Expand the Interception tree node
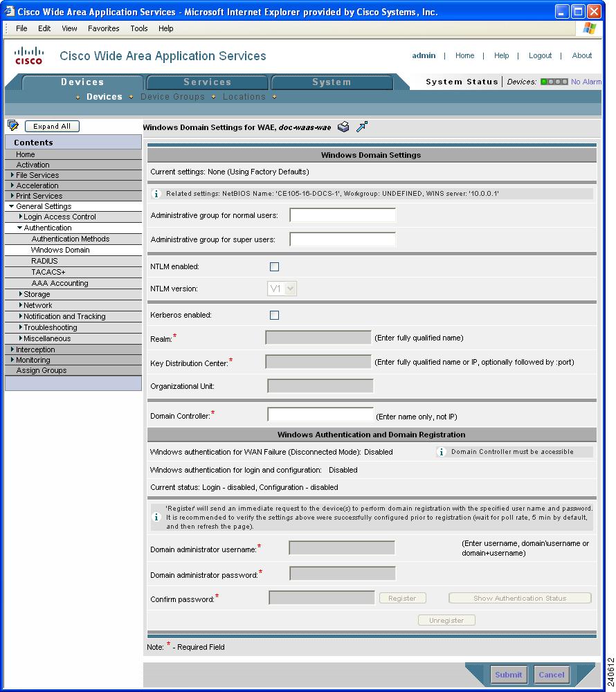The image size is (616, 692). [x=12, y=349]
